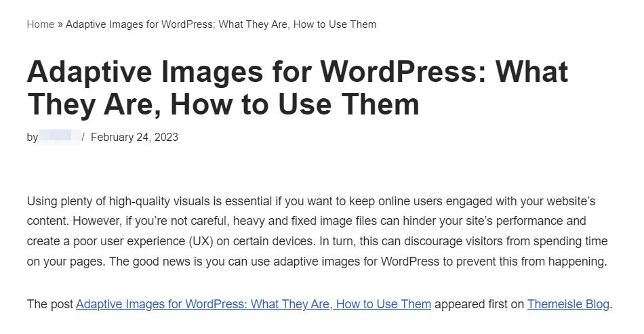
Task: Click the » breadcrumb separator
Action: click(x=60, y=24)
